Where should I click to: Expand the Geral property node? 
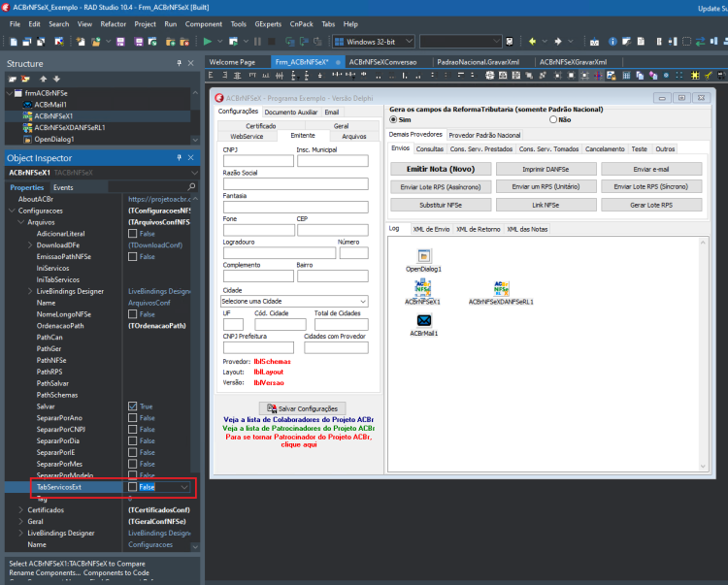tap(21, 521)
